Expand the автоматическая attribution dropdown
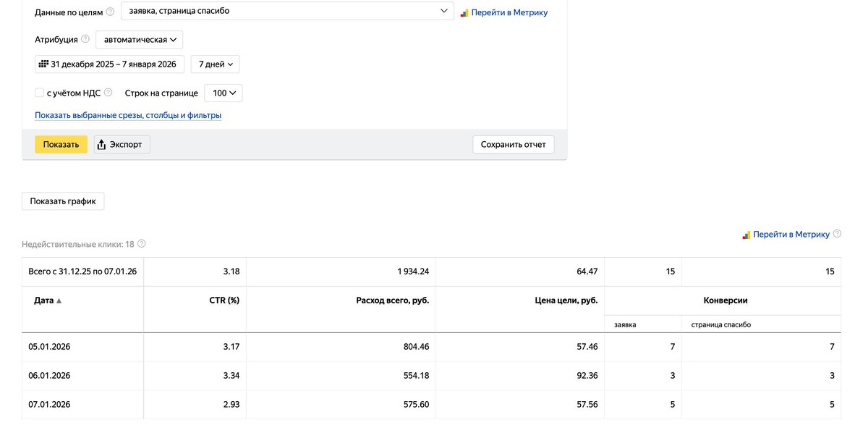 tap(140, 39)
